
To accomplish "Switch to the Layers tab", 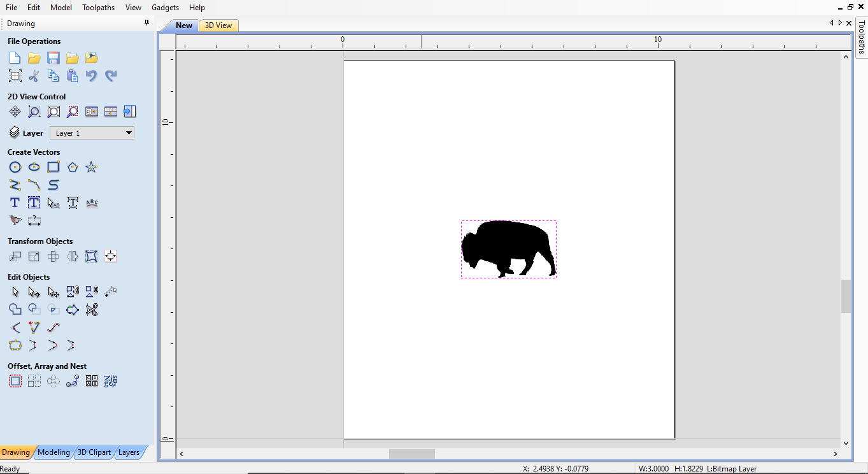I will pos(129,452).
